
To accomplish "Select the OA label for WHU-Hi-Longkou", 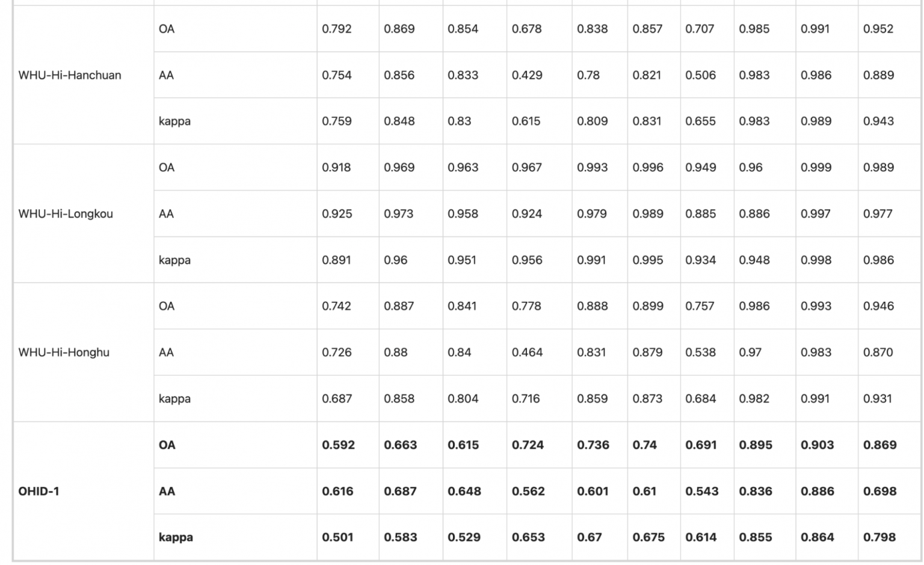I will click(167, 168).
